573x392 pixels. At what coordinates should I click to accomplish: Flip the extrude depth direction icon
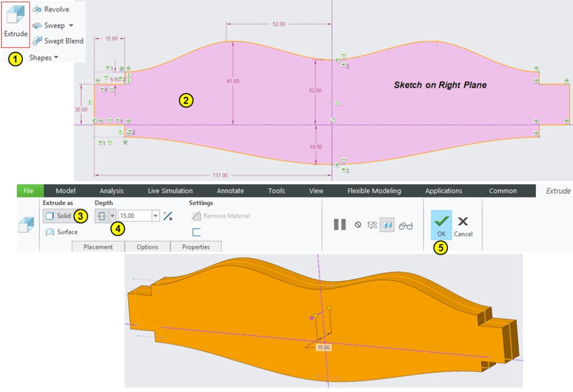coord(167,216)
